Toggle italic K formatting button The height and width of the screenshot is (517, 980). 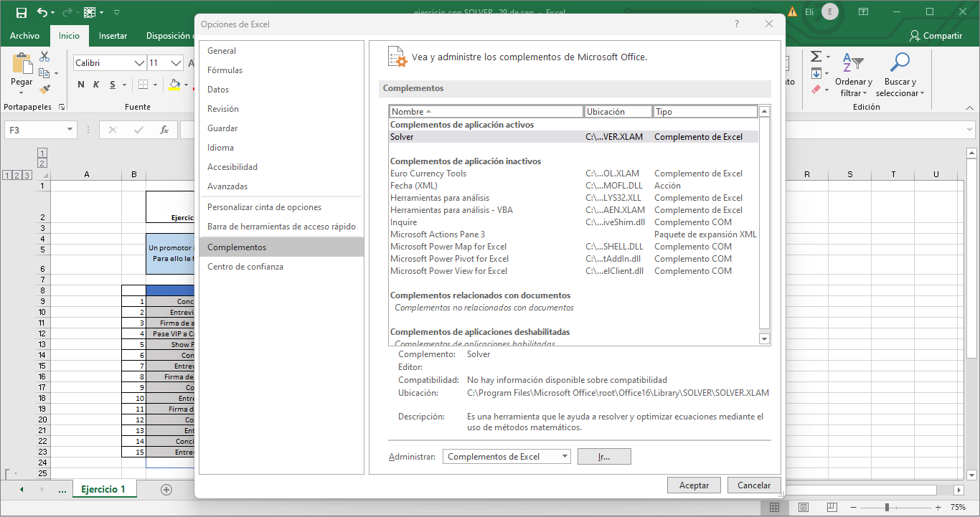click(x=97, y=85)
